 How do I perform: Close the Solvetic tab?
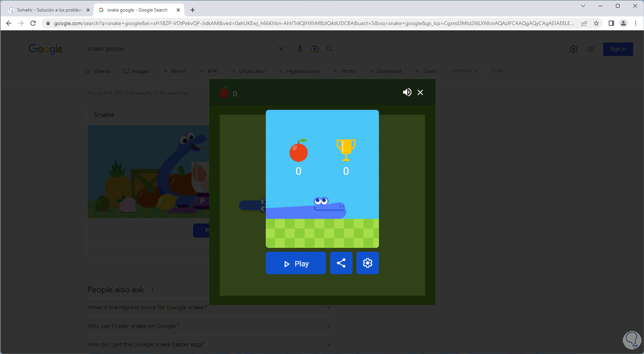(88, 10)
